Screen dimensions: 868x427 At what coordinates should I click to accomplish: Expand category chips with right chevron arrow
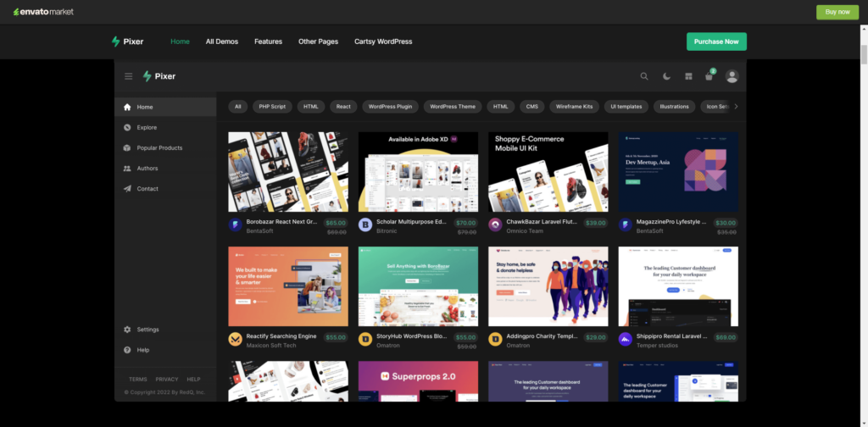736,107
